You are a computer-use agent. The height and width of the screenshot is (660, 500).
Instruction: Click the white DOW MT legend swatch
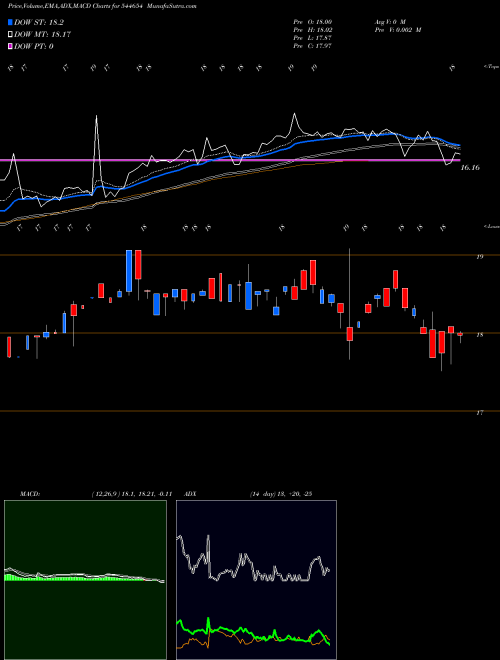pyautogui.click(x=10, y=35)
